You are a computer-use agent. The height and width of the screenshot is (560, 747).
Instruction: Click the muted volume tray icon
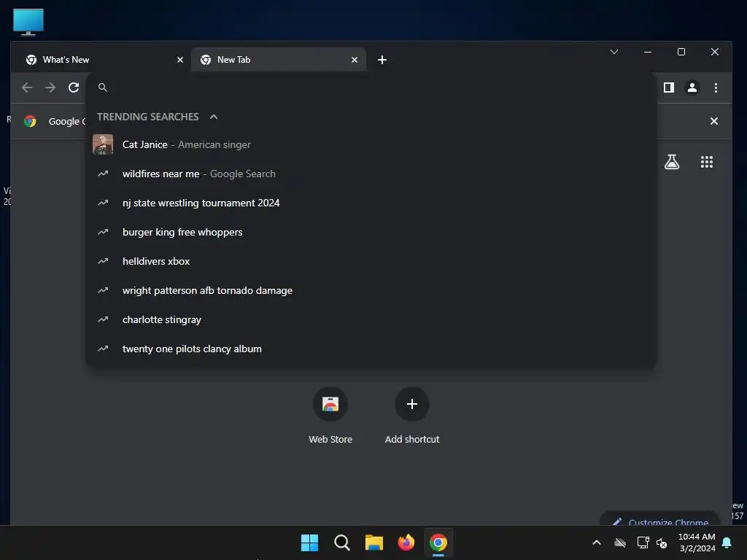(662, 542)
